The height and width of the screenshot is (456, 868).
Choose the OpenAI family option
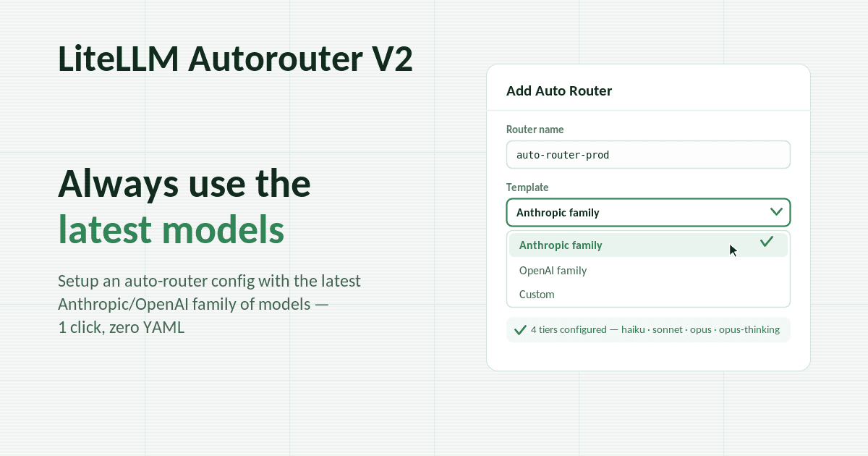pos(648,270)
